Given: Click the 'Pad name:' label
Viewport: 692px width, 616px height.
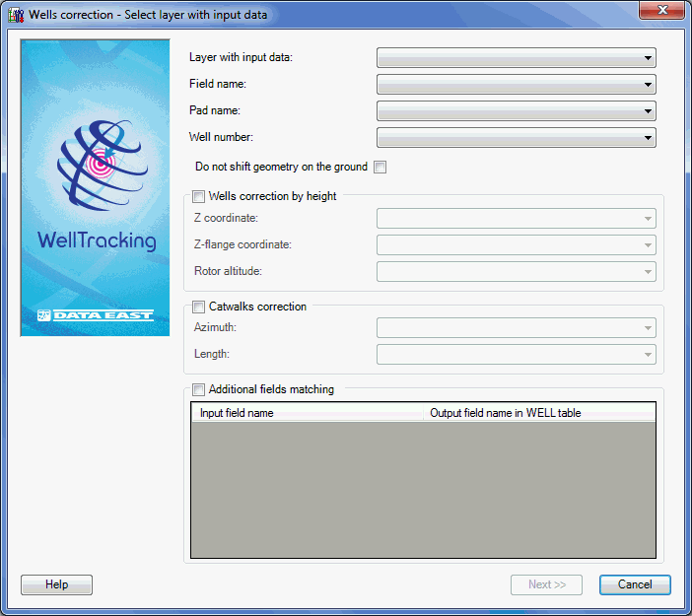Looking at the screenshot, I should (215, 110).
